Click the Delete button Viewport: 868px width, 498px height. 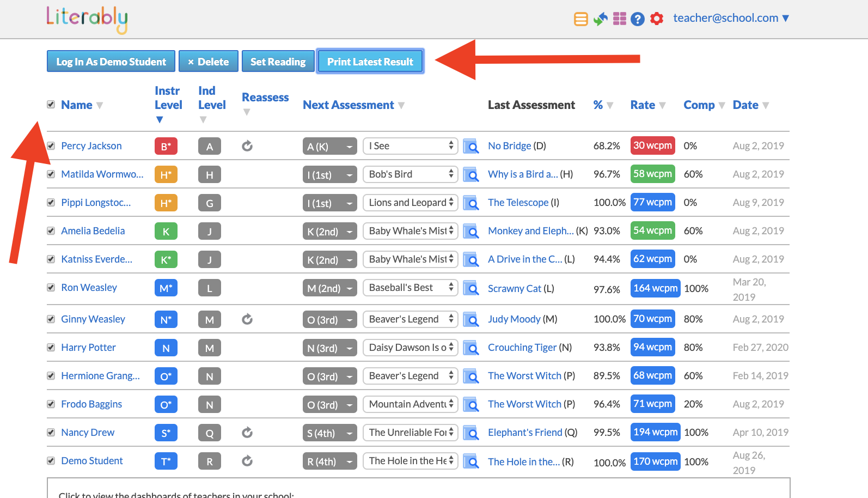209,62
